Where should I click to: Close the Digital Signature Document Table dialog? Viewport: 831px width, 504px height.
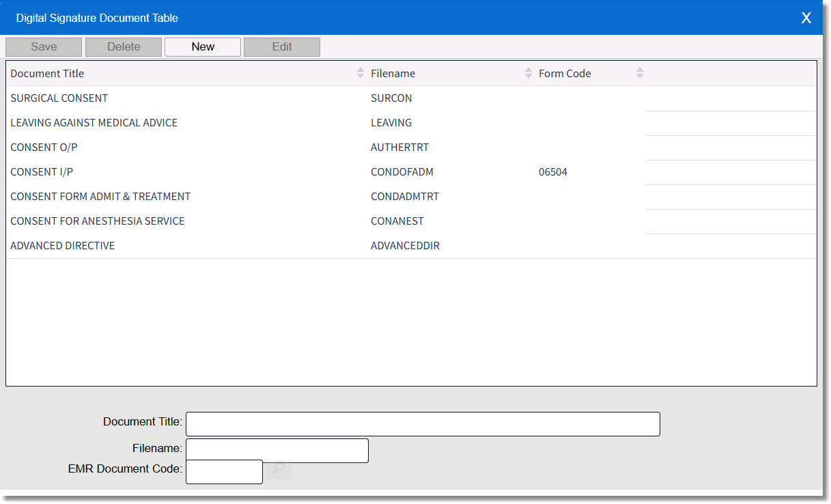806,18
